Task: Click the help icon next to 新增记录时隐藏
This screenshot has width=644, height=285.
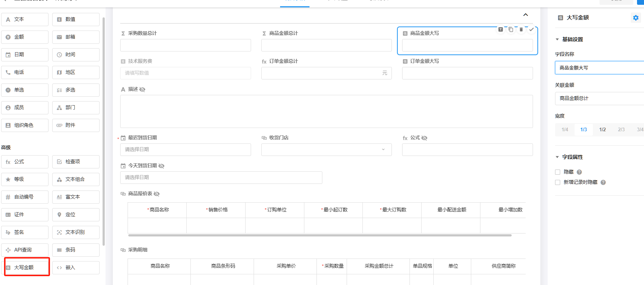Action: point(603,182)
